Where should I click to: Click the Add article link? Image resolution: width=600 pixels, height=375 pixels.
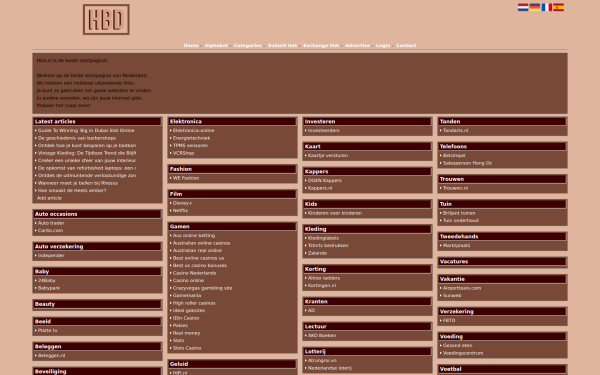49,198
